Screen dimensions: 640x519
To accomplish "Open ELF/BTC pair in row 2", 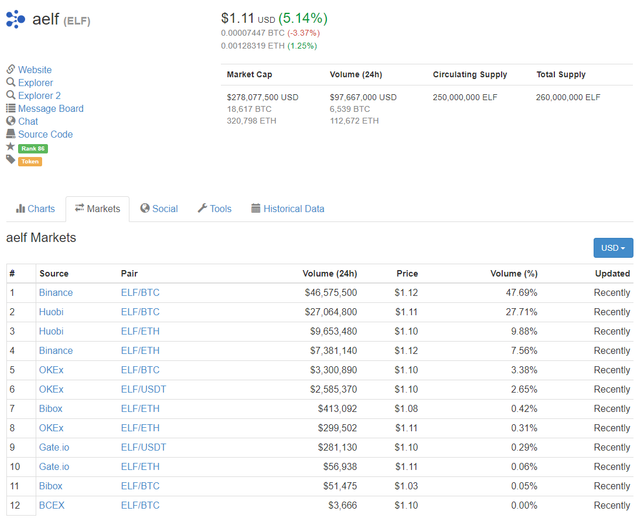I will (140, 312).
